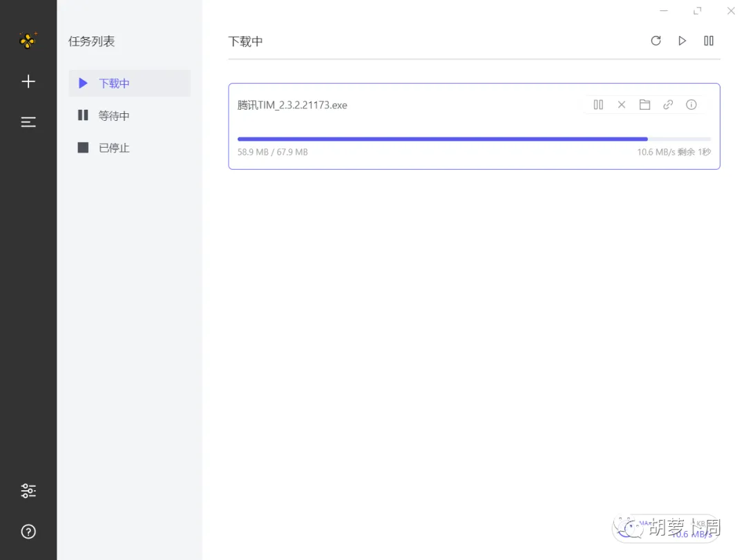Maximize the Motrix window

pos(698,10)
